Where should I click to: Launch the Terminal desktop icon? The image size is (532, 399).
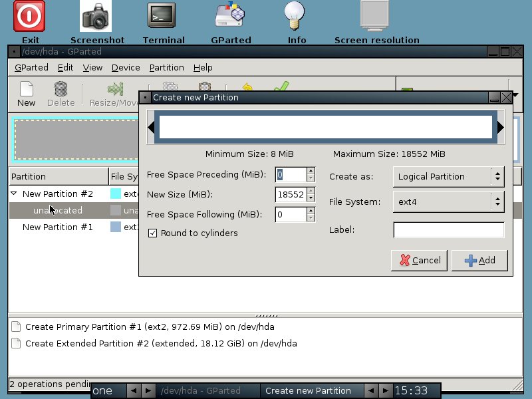[x=162, y=15]
